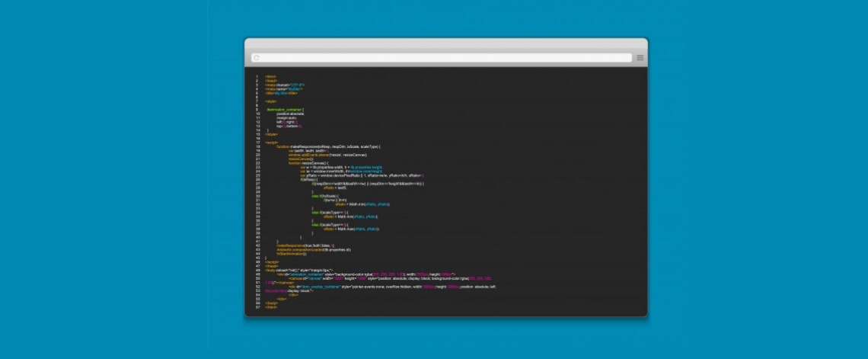Click the 'window.addEventListener('resize', resizeCanvas);' line

click(x=327, y=155)
